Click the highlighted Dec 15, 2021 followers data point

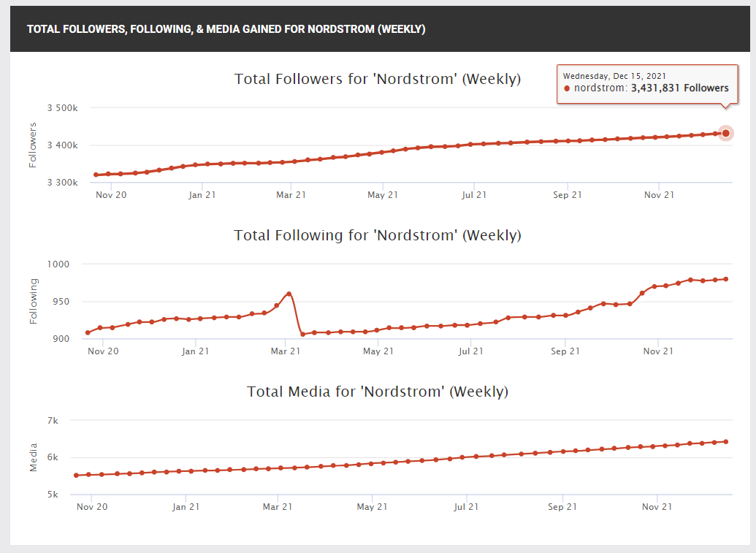pyautogui.click(x=725, y=133)
